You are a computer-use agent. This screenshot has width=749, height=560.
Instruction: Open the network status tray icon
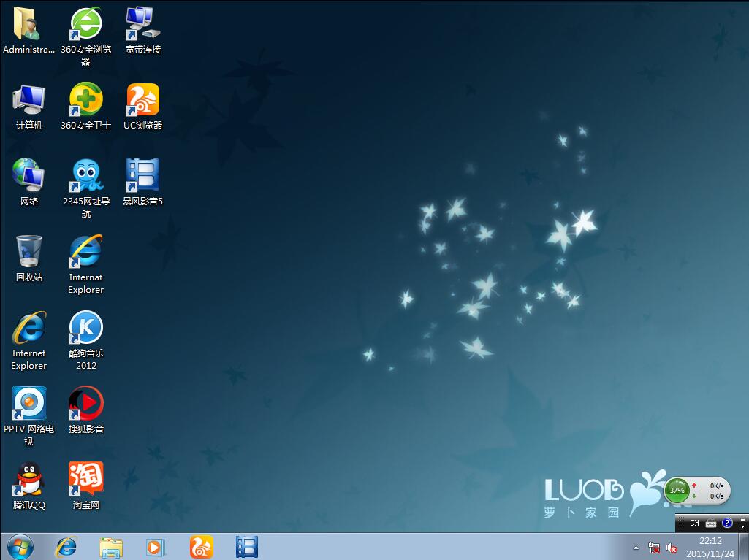coord(654,548)
